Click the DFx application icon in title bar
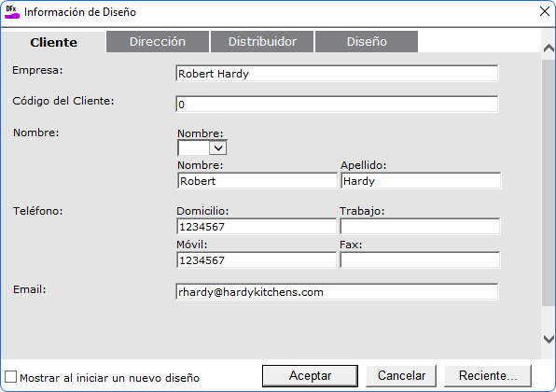Image resolution: width=556 pixels, height=392 pixels. [12, 12]
